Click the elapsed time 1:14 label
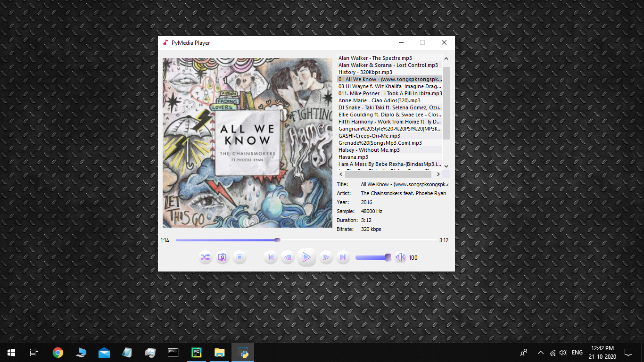 pos(165,240)
